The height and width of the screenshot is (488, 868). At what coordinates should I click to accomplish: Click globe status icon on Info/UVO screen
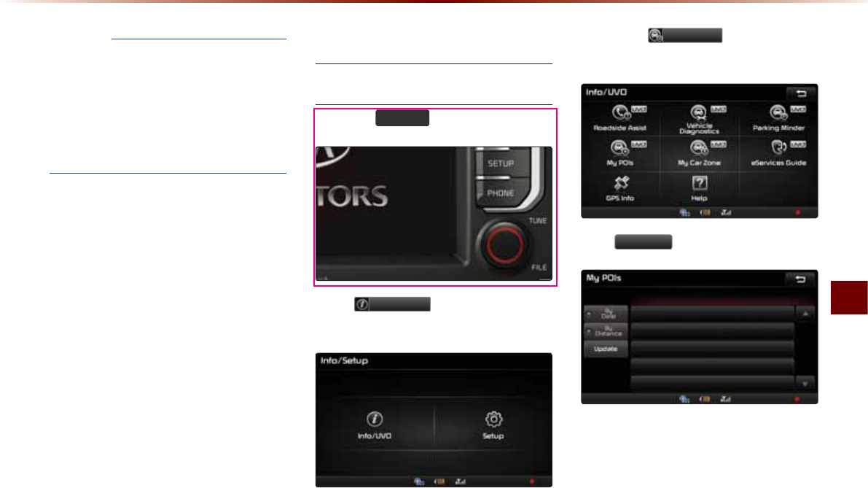click(x=685, y=213)
